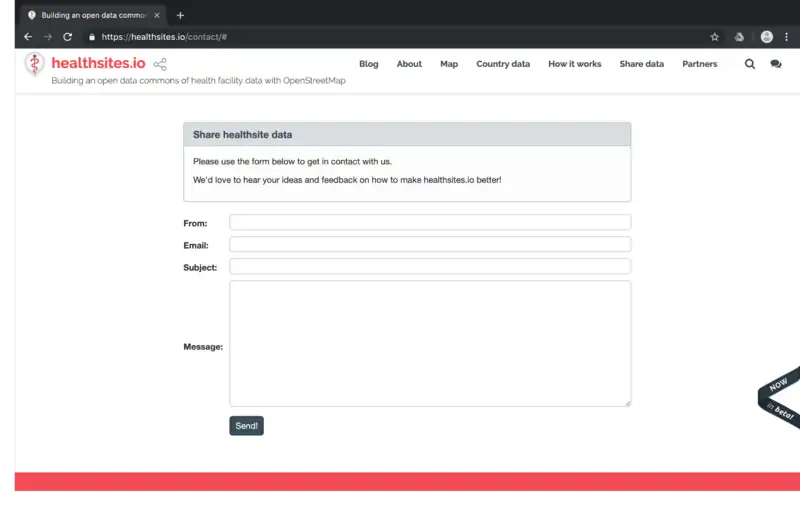Visit the How it works page

(575, 64)
